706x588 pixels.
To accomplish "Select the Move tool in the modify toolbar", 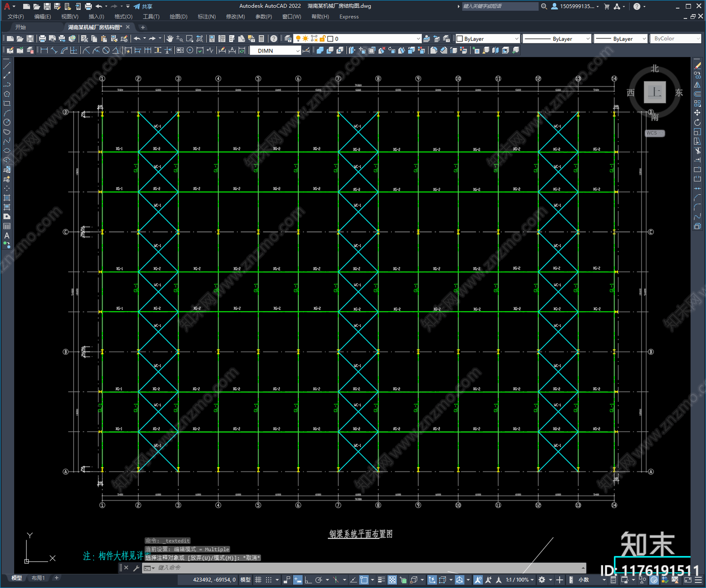I will (697, 113).
